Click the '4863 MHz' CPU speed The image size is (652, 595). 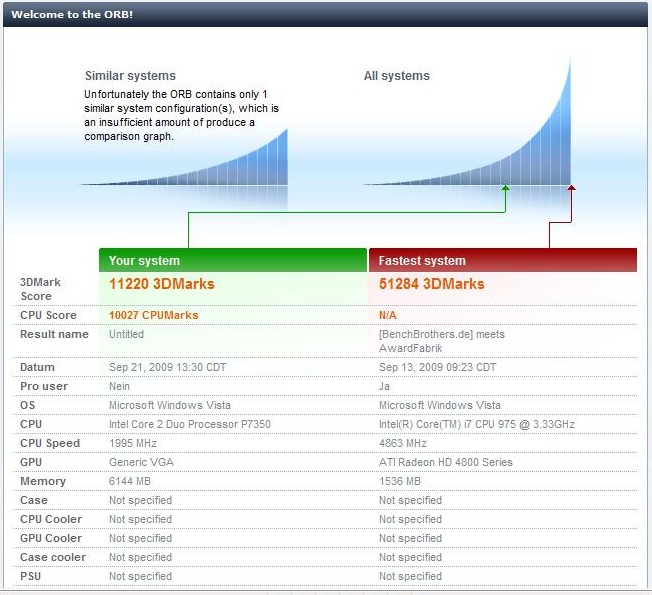point(403,443)
